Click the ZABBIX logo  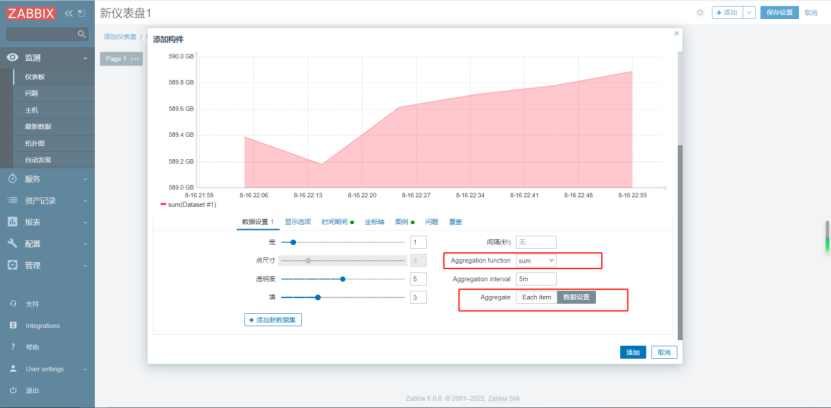[x=31, y=14]
